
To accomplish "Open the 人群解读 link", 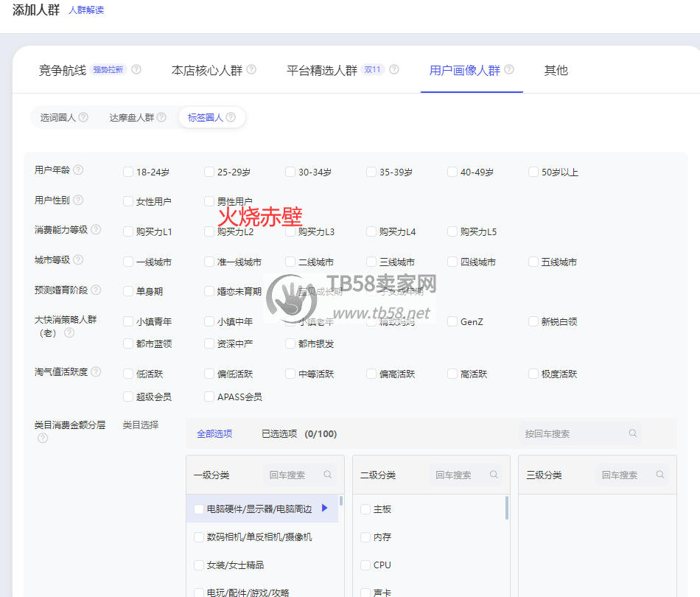I will tap(86, 10).
